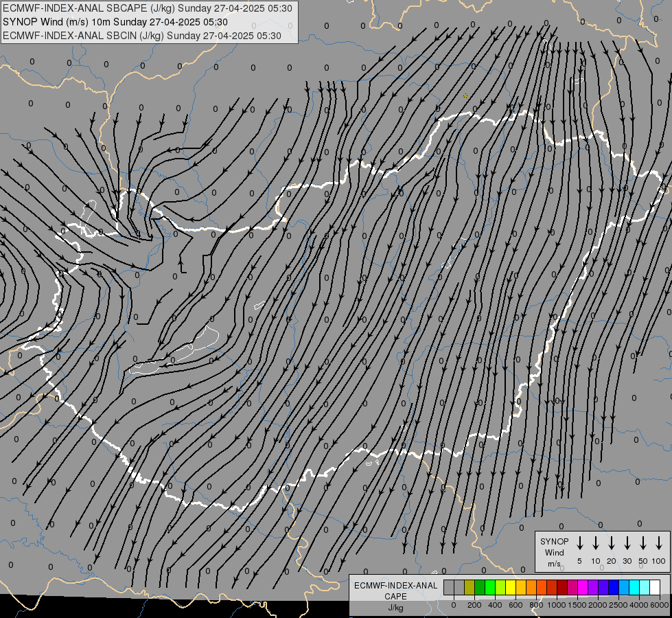Viewport: 672px width, 618px height.
Task: Select the orange swatch before the 800 tick
Action: (531, 587)
